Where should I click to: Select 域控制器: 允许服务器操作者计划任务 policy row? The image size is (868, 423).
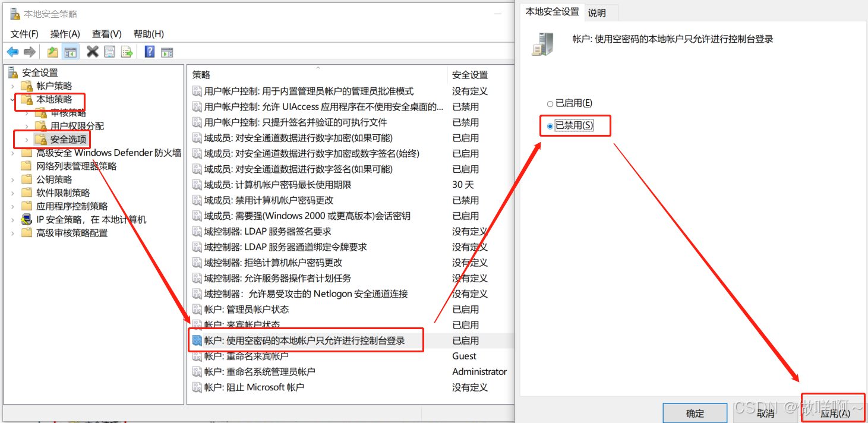[351, 278]
